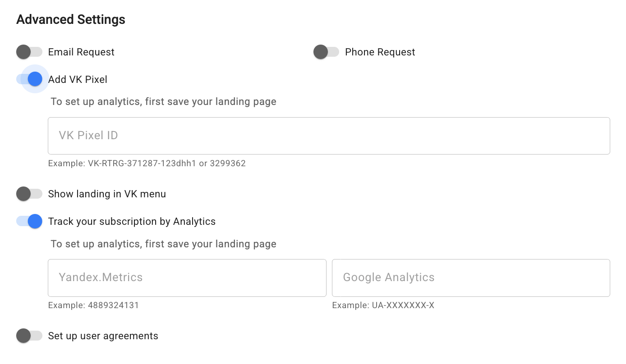626x364 pixels.
Task: Click the example text under Yandex.Metrics
Action: click(x=93, y=305)
